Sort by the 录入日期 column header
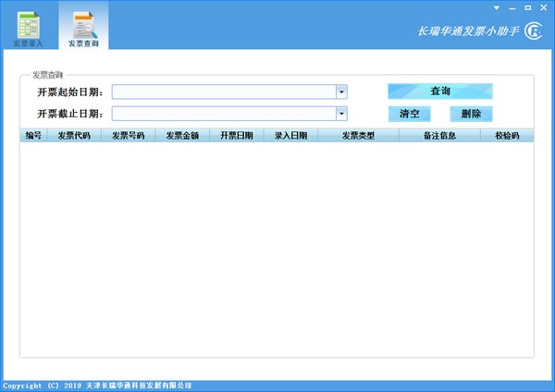 pos(291,136)
